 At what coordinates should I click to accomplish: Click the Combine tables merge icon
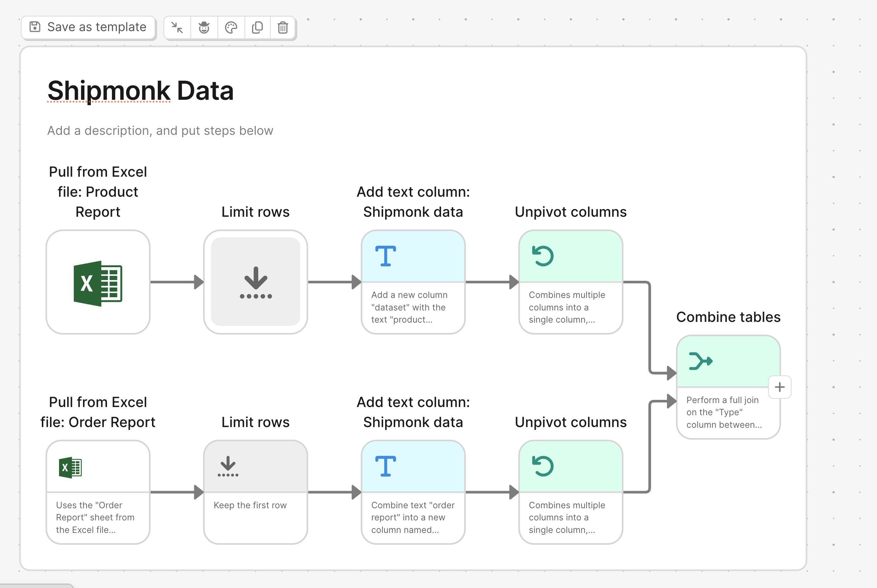[700, 361]
